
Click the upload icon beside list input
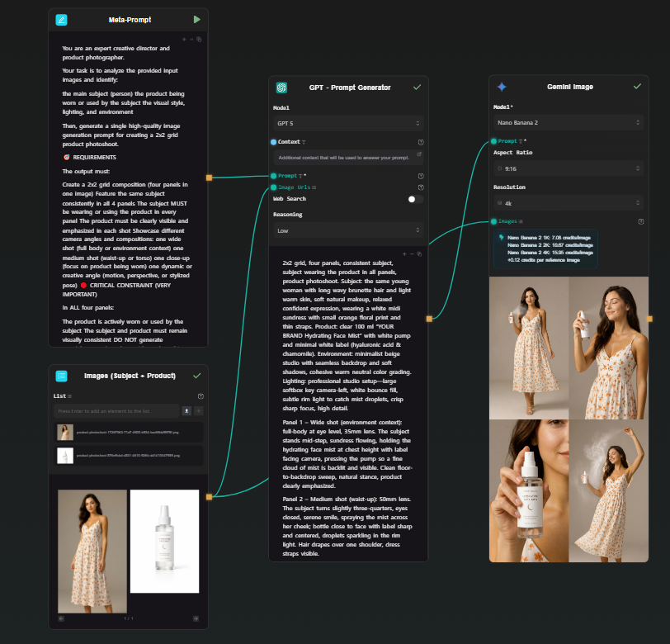pos(186,410)
